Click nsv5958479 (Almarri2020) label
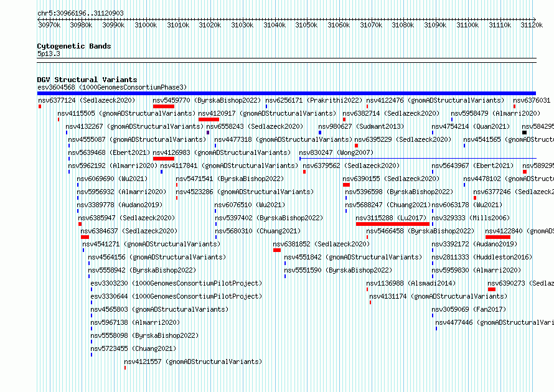The height and width of the screenshot is (392, 554). (495, 113)
